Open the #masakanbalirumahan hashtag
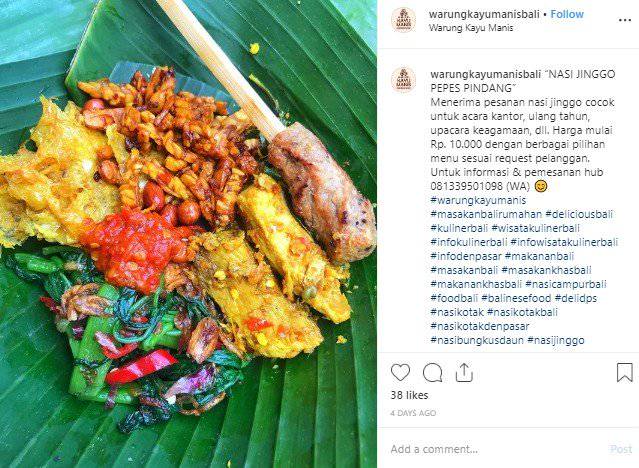639x468 pixels. coord(486,214)
